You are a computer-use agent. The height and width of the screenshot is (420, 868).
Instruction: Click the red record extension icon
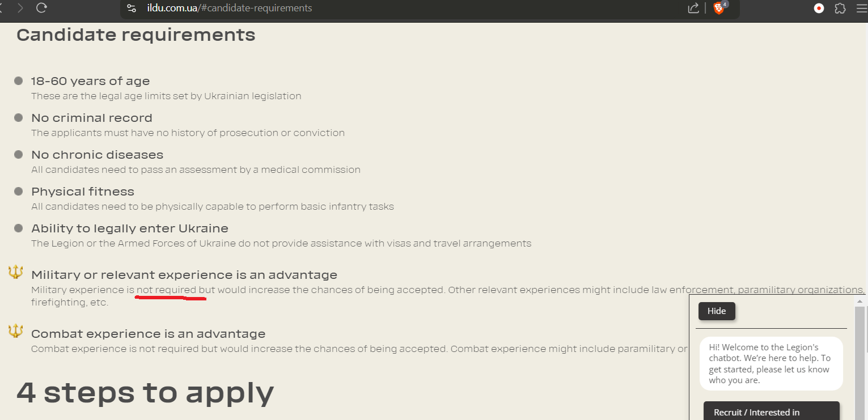819,8
